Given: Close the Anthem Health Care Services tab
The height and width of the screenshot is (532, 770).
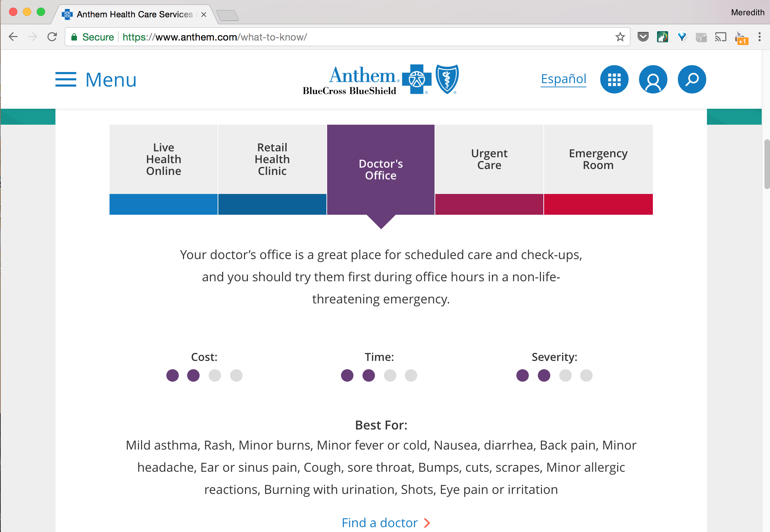Looking at the screenshot, I should coord(204,15).
